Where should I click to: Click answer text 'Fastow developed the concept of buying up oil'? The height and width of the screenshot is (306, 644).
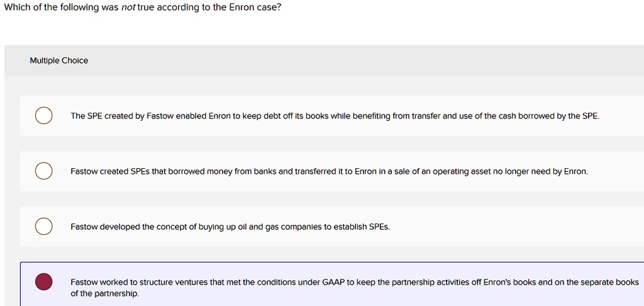click(x=159, y=227)
